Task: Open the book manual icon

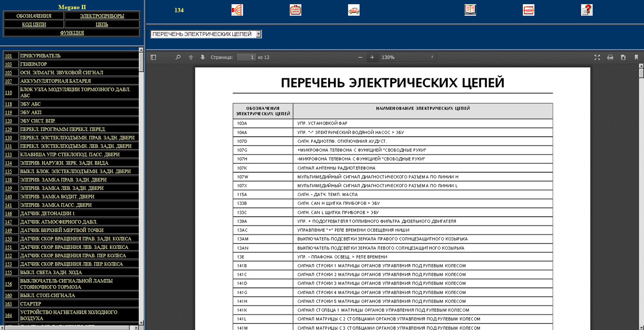Action: [470, 10]
